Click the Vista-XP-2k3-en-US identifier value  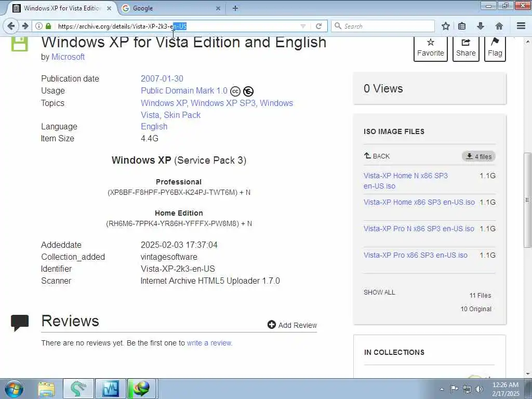tap(178, 269)
